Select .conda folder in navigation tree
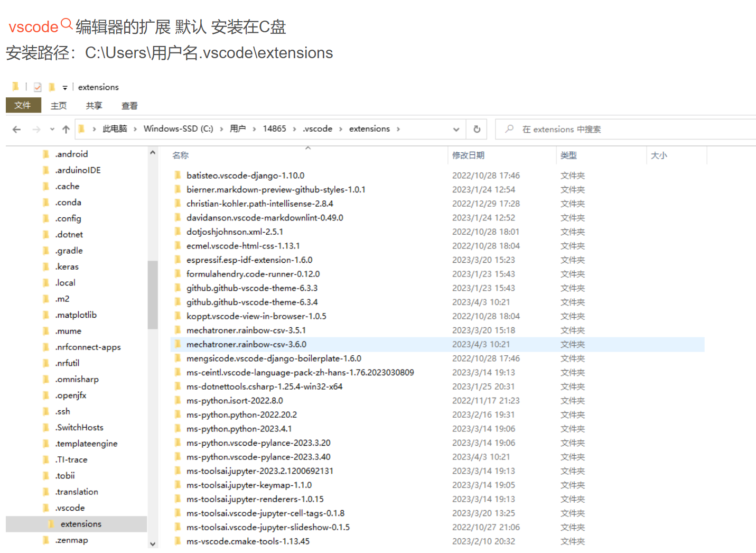This screenshot has height=553, width=756. [68, 202]
